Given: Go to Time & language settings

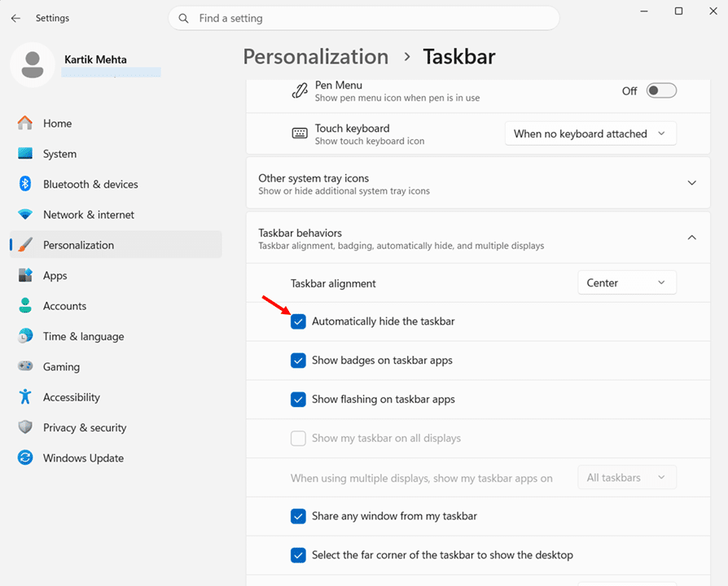Looking at the screenshot, I should [x=83, y=336].
